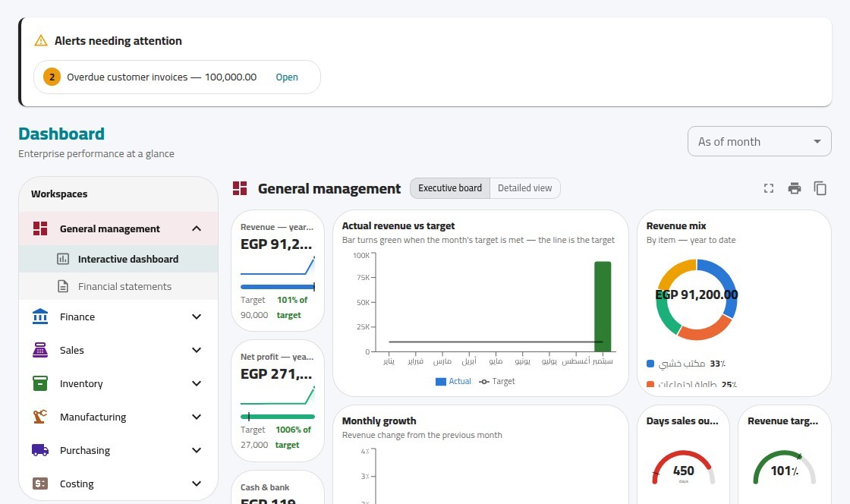Click the copy dashboard icon
Image resolution: width=850 pixels, height=504 pixels.
coord(820,188)
